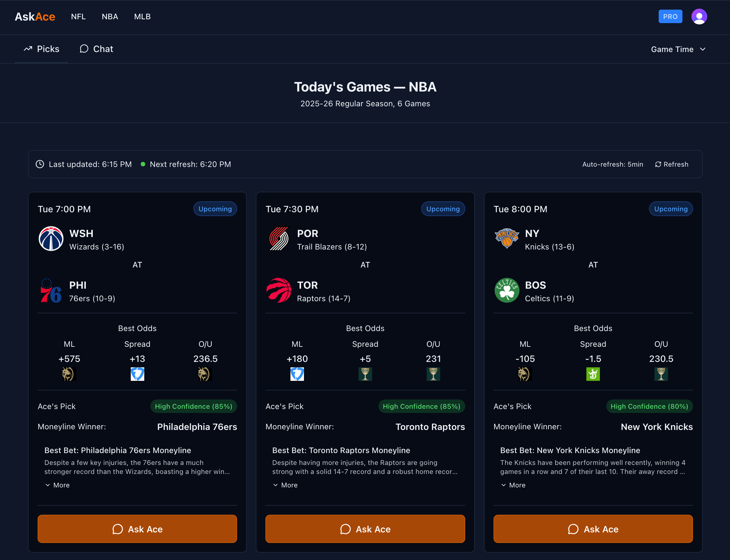This screenshot has height=560, width=730.
Task: Click the 85% confidence meter on the Raptors pick
Action: [x=421, y=406]
